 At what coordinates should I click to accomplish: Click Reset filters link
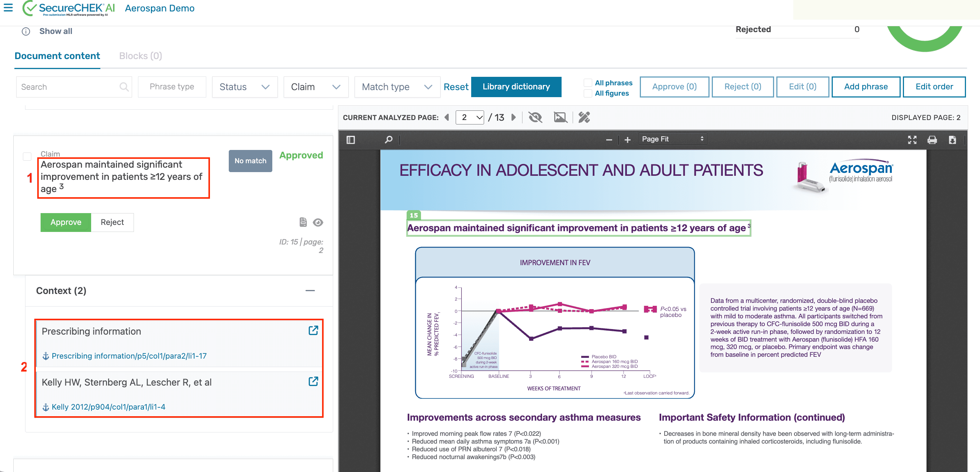click(456, 87)
